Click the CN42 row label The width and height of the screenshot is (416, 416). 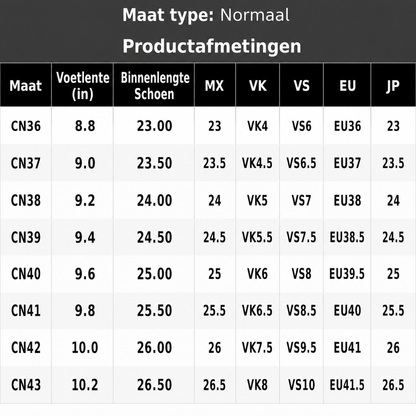(26, 348)
